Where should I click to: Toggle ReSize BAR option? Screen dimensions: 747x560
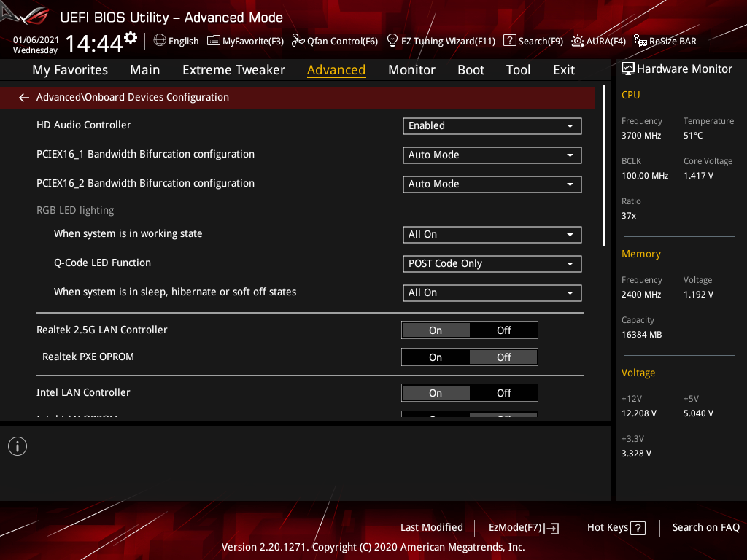(665, 41)
